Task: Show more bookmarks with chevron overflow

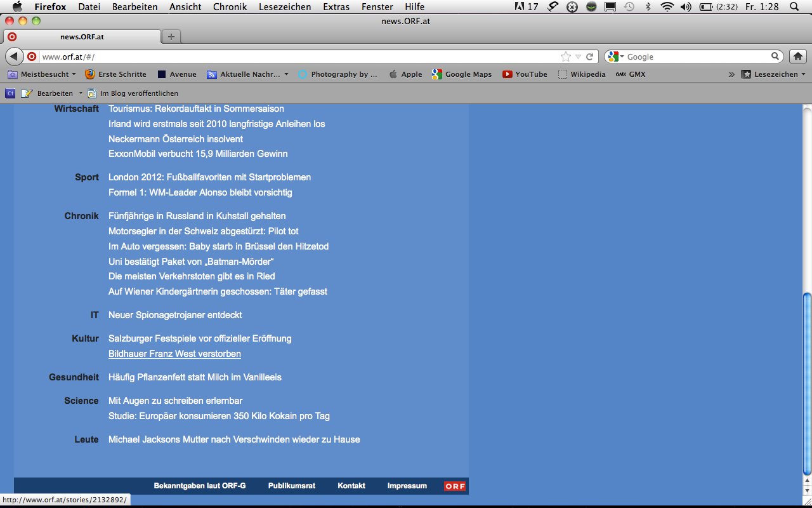Action: click(x=731, y=74)
